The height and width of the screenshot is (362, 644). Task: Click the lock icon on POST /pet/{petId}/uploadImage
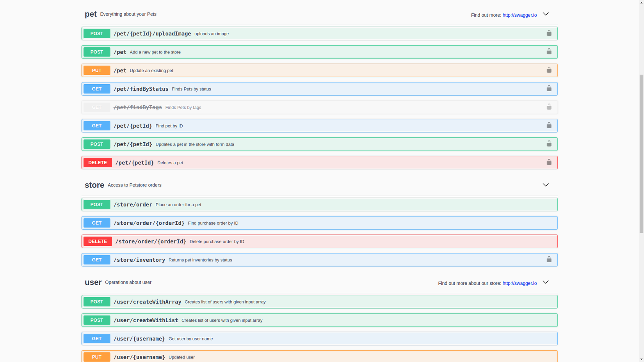pos(549,33)
